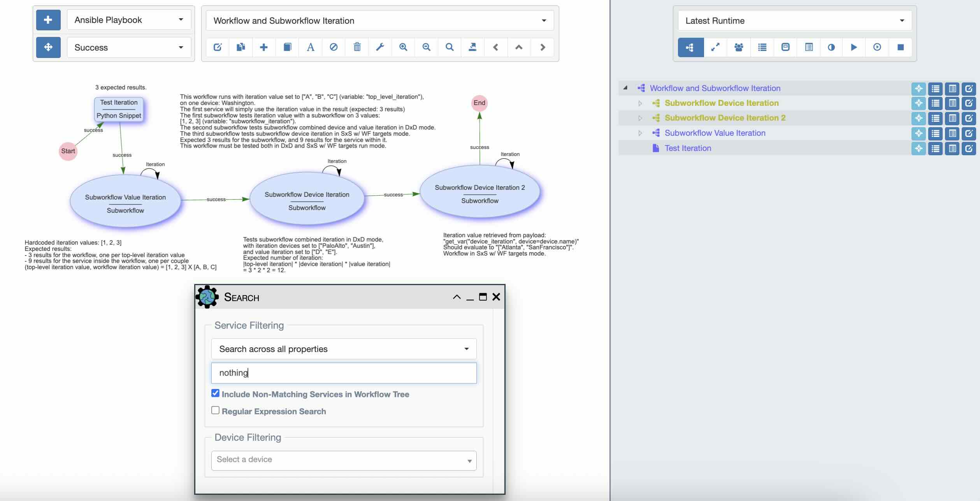Click the edit button on the root Workflow and Subworkflow Iteration row

(x=969, y=89)
